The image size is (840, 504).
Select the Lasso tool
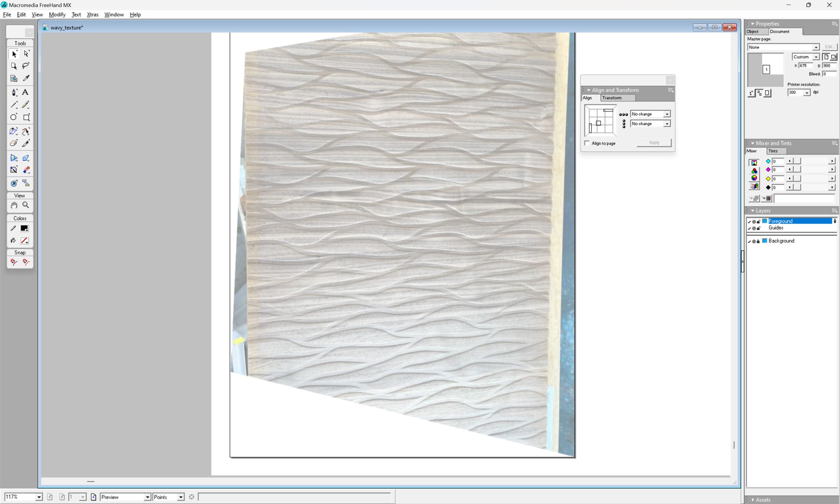tap(26, 66)
